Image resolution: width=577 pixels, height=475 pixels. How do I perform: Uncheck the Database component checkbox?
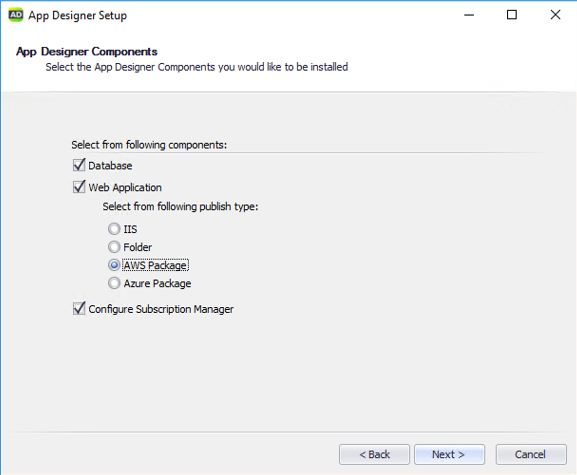(79, 165)
